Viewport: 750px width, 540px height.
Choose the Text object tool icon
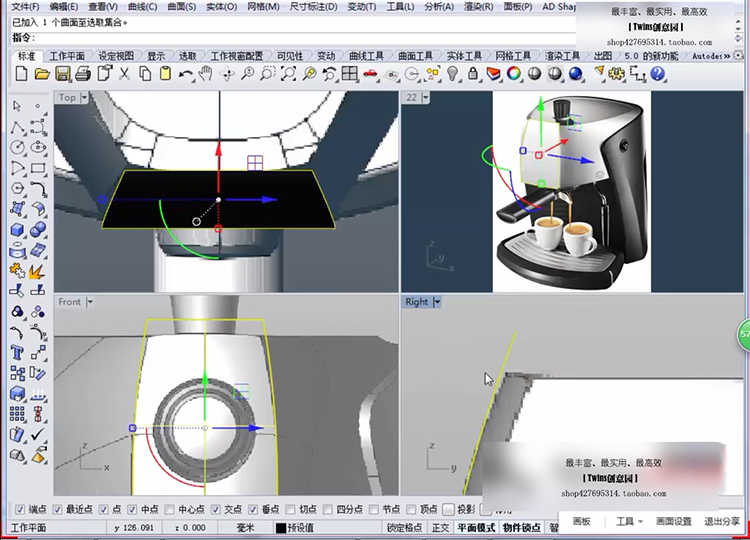click(x=17, y=352)
